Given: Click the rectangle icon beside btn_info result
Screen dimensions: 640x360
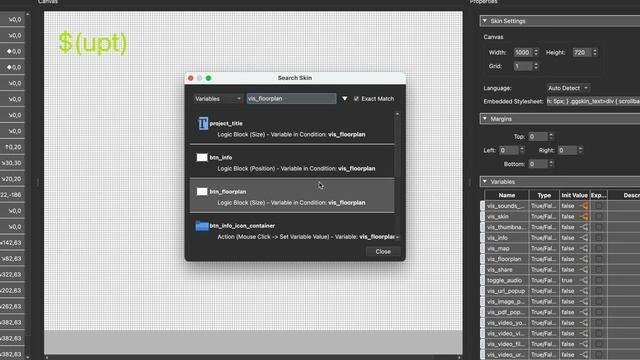Looking at the screenshot, I should (202, 158).
